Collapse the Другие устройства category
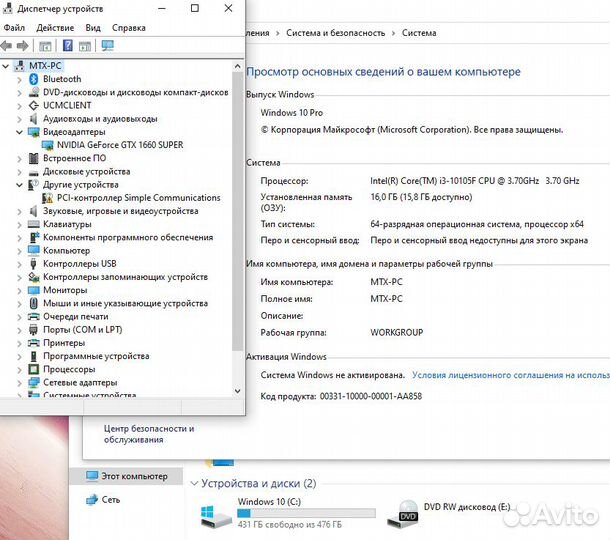 pyautogui.click(x=19, y=185)
